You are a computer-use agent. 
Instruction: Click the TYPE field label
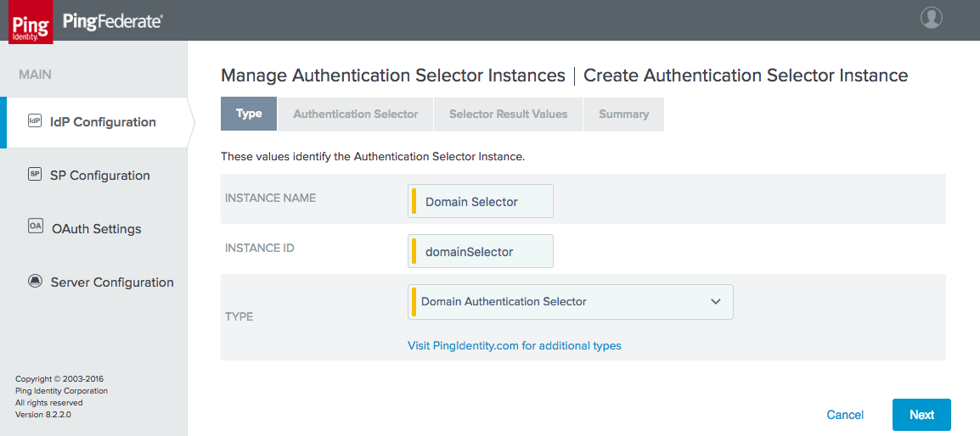(x=239, y=316)
